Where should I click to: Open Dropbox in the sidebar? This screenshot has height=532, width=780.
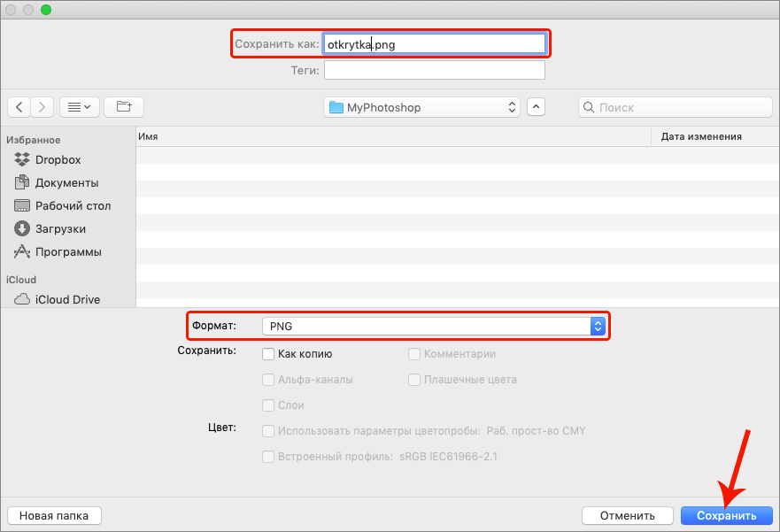tap(58, 160)
